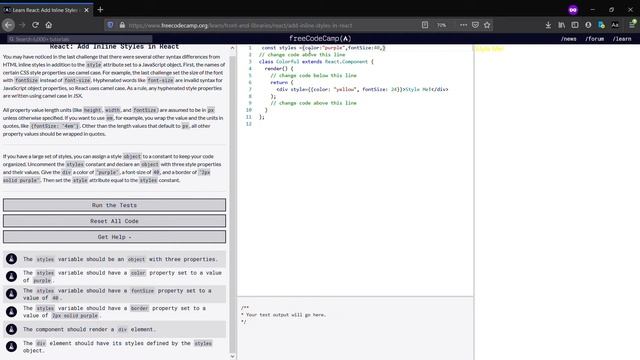Open Firefox account icon
The image size is (640, 360).
click(x=588, y=25)
